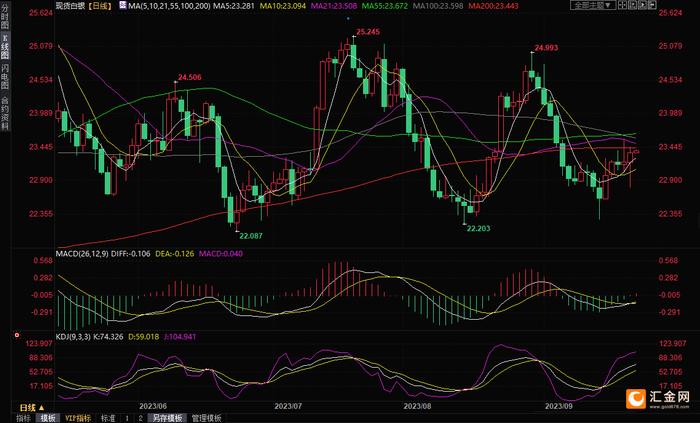The height and width of the screenshot is (423, 700).
Task: Click the 2023/09 date label
Action: pyautogui.click(x=559, y=406)
